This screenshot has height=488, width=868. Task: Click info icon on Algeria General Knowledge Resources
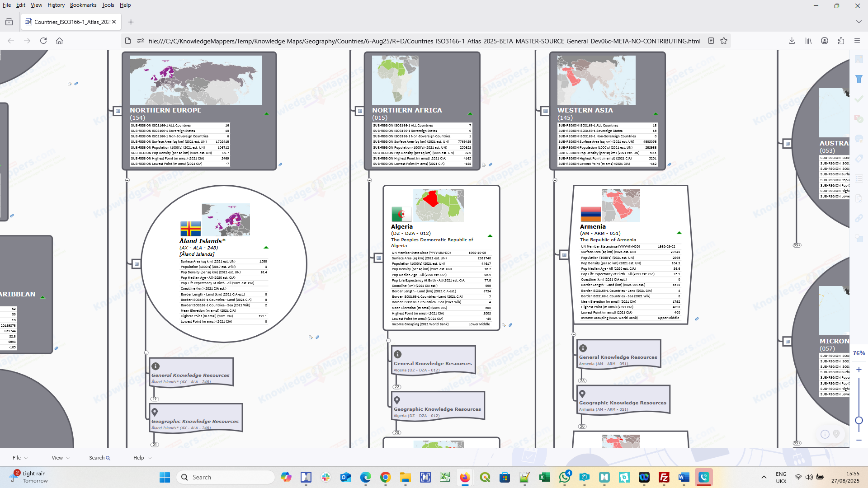click(x=397, y=354)
